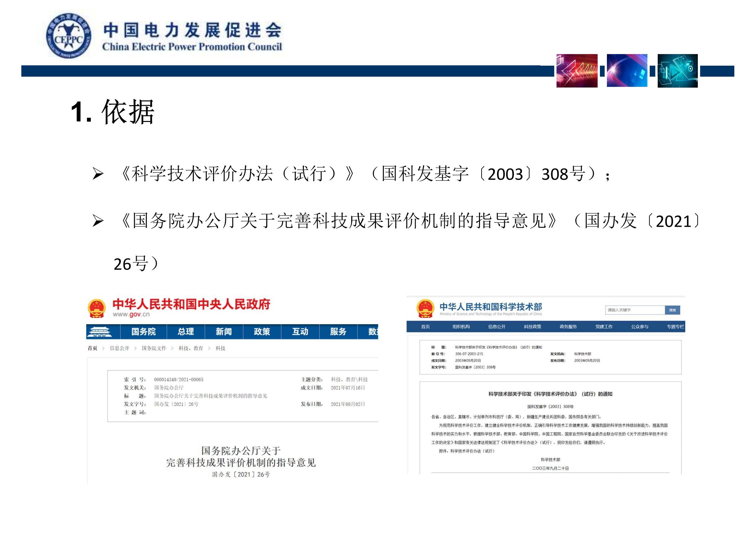Open the 服务 tab on gov.cn navbar
The height and width of the screenshot is (535, 756).
(x=338, y=332)
